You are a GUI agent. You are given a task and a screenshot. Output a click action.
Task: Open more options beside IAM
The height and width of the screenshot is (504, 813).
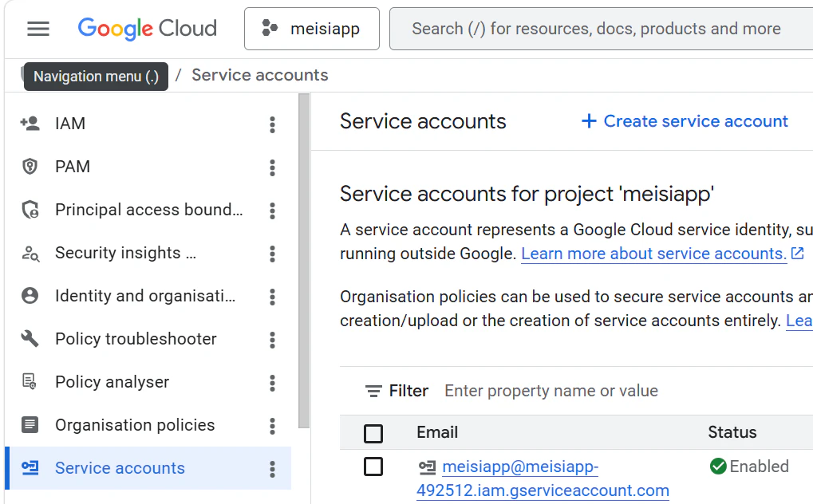(x=272, y=124)
